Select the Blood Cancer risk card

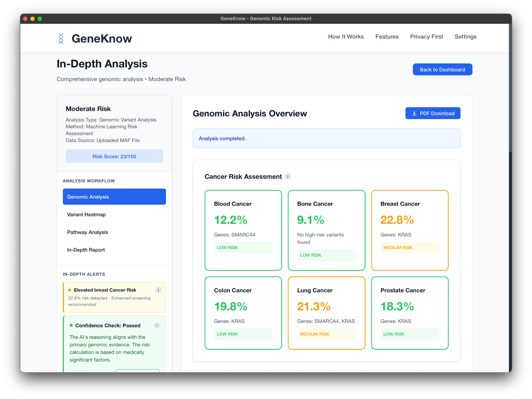pos(243,230)
